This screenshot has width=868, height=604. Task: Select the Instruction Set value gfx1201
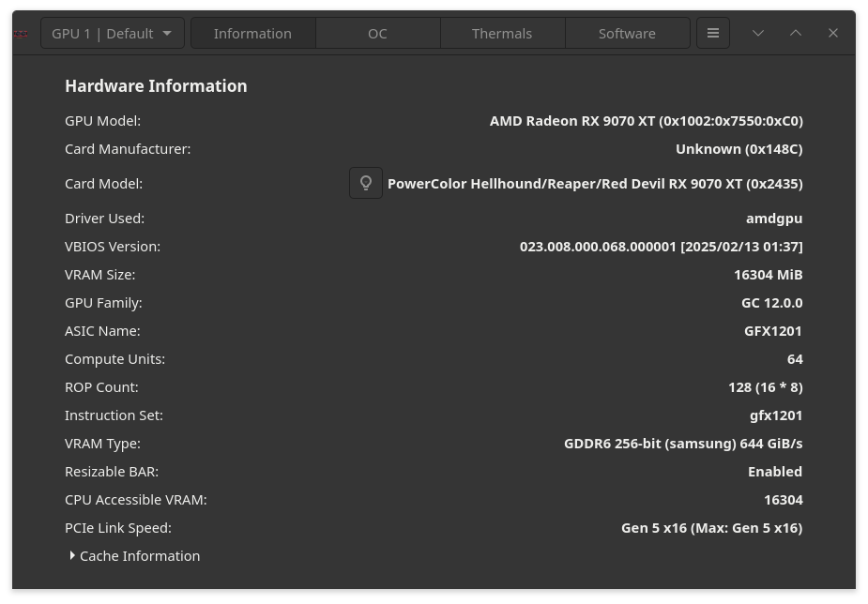775,415
